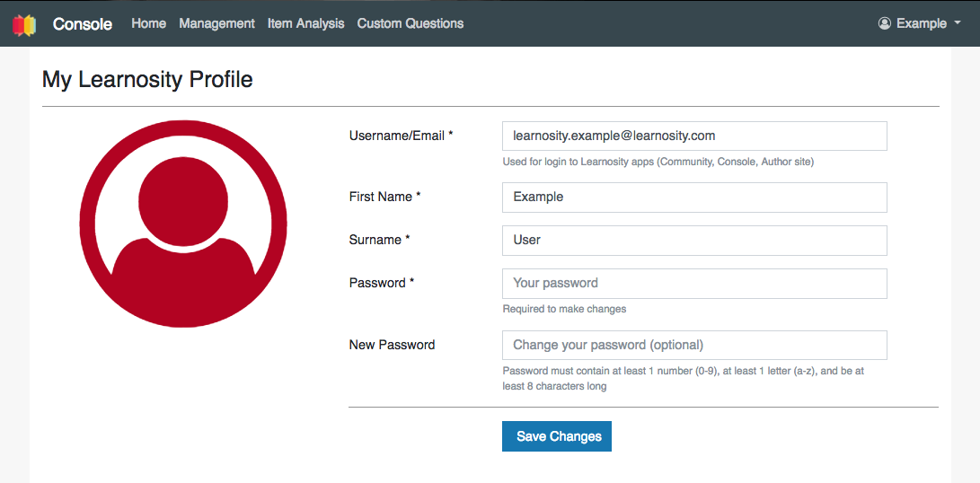This screenshot has height=483, width=980.
Task: Focus the Username/Email input field
Action: pos(694,136)
